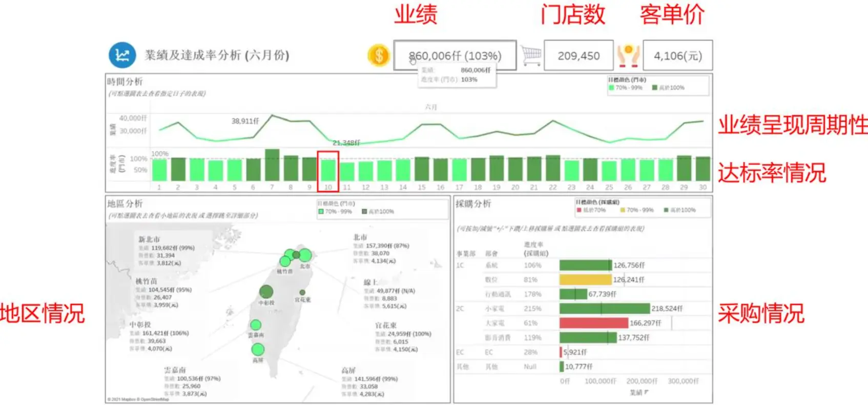The image size is (868, 405).
Task: Select the 67,739仟 purchase bar
Action: click(x=573, y=294)
